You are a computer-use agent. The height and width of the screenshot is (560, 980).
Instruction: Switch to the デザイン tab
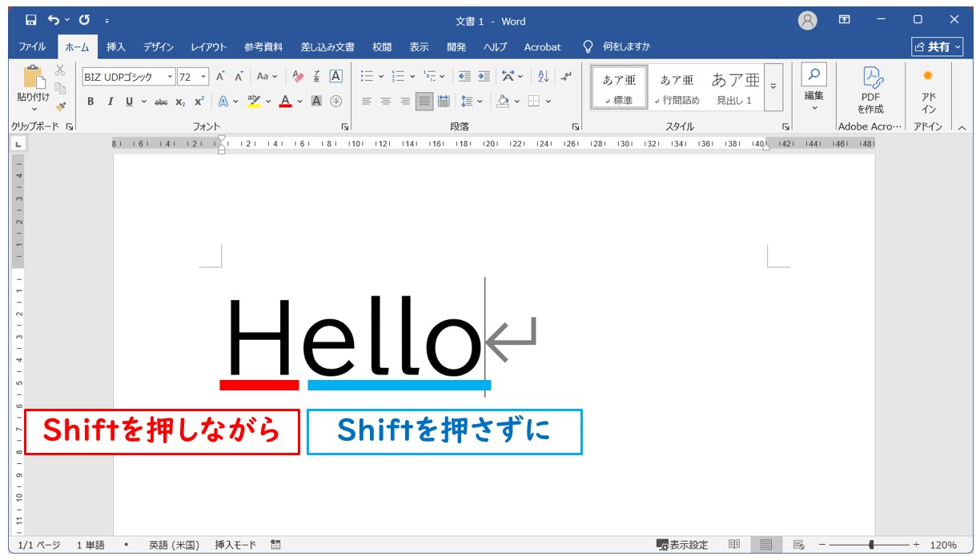pyautogui.click(x=159, y=47)
